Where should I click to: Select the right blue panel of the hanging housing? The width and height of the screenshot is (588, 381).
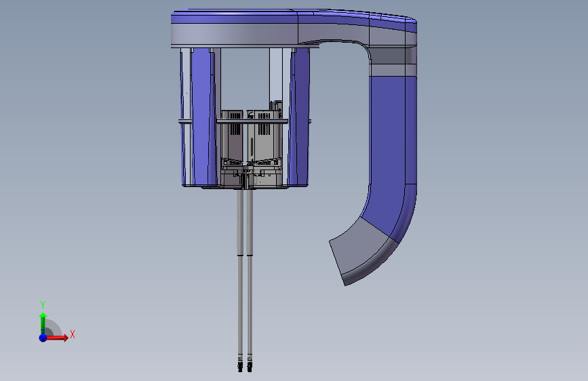pyautogui.click(x=300, y=117)
